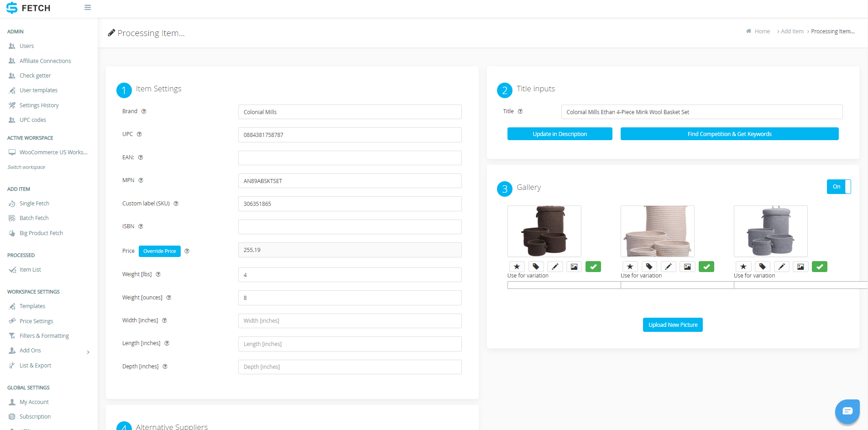Open Affiliate Connections in sidebar
This screenshot has width=868, height=430.
pos(45,61)
